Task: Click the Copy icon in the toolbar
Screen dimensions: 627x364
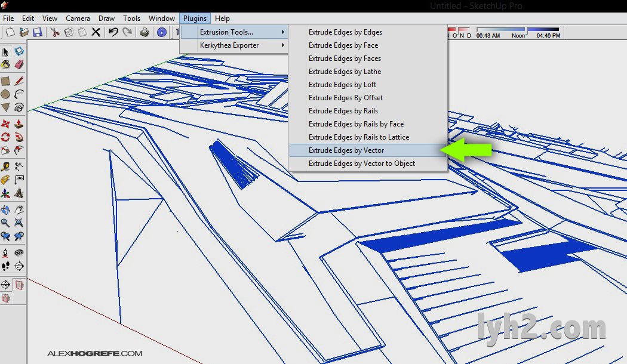Action: coord(69,32)
